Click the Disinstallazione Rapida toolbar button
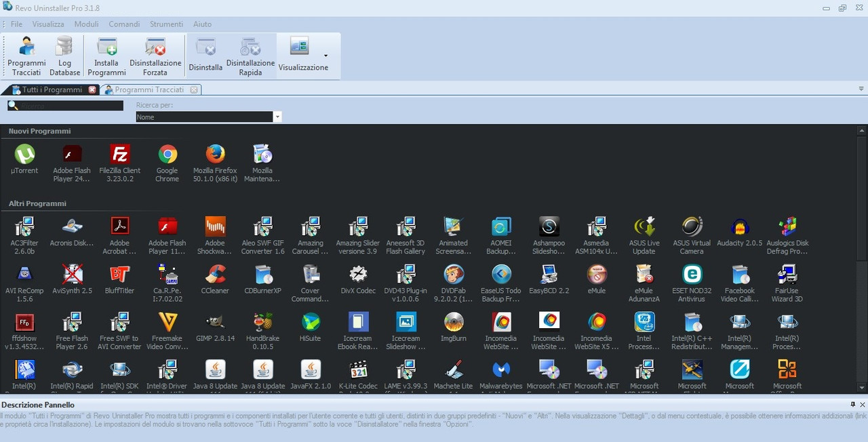This screenshot has height=442, width=868. pos(250,56)
